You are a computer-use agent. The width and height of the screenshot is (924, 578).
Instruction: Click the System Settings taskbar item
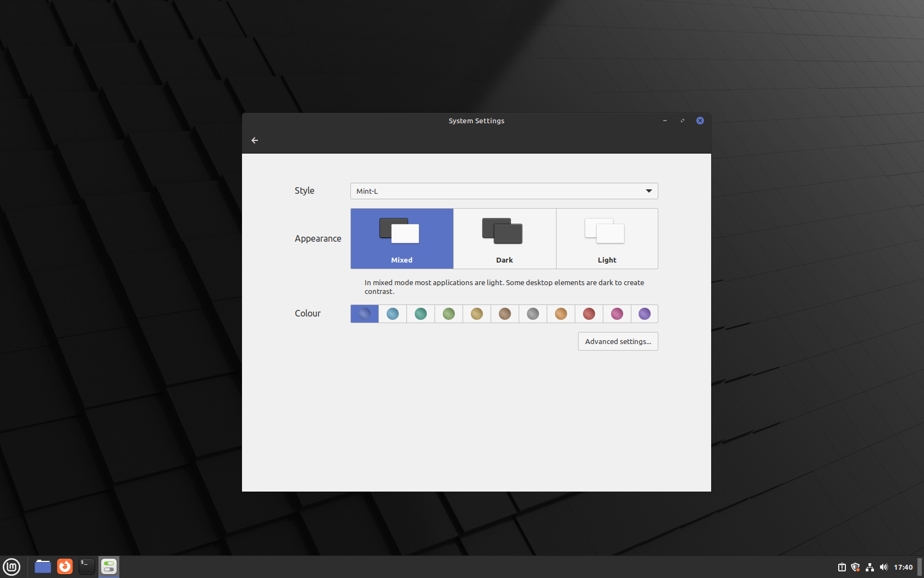coord(109,566)
